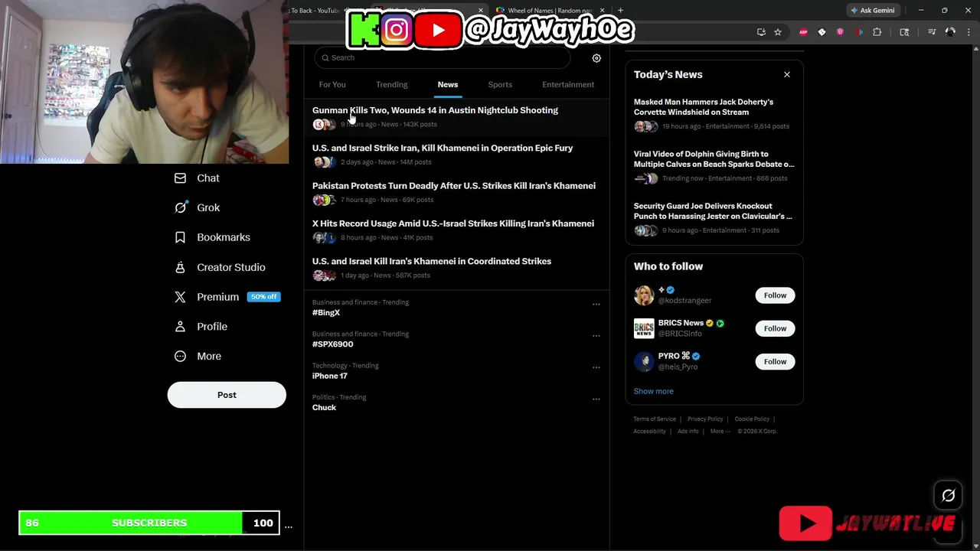The width and height of the screenshot is (980, 551).
Task: Open the Bookmarks sidebar item
Action: [x=212, y=237]
